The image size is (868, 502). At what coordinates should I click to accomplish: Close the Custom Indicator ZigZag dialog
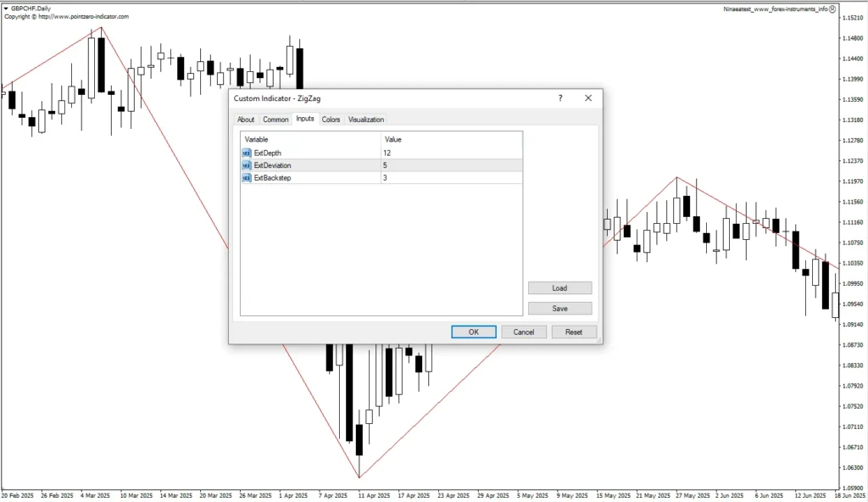(x=588, y=98)
